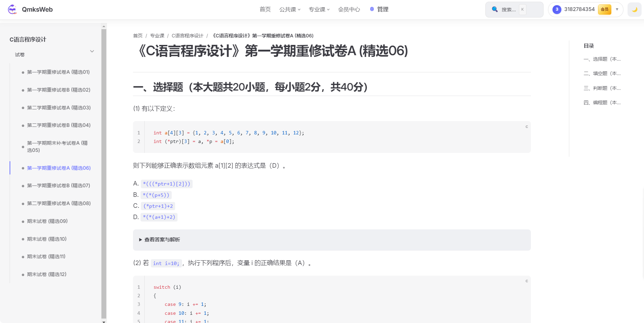Go to 首页 in top navigation
644x323 pixels.
coord(265,10)
